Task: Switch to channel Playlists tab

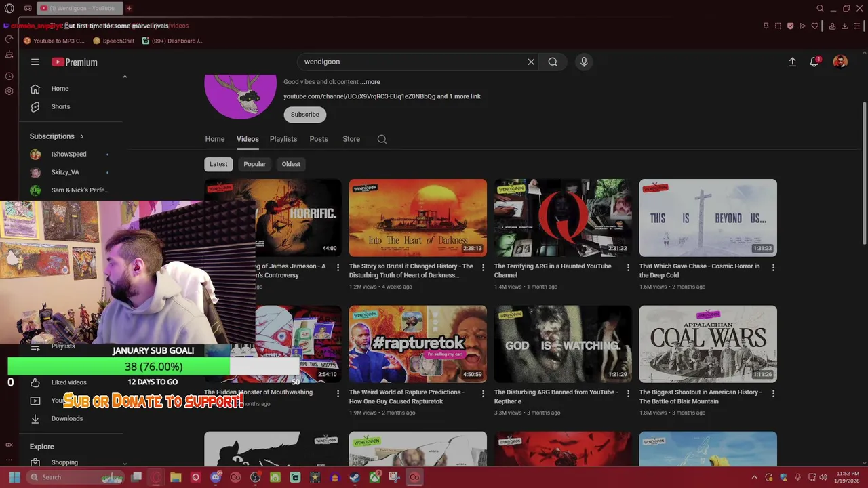Action: pos(283,139)
